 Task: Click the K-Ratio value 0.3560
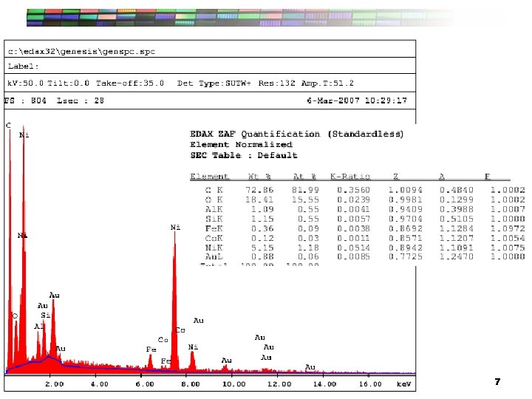coord(353,190)
